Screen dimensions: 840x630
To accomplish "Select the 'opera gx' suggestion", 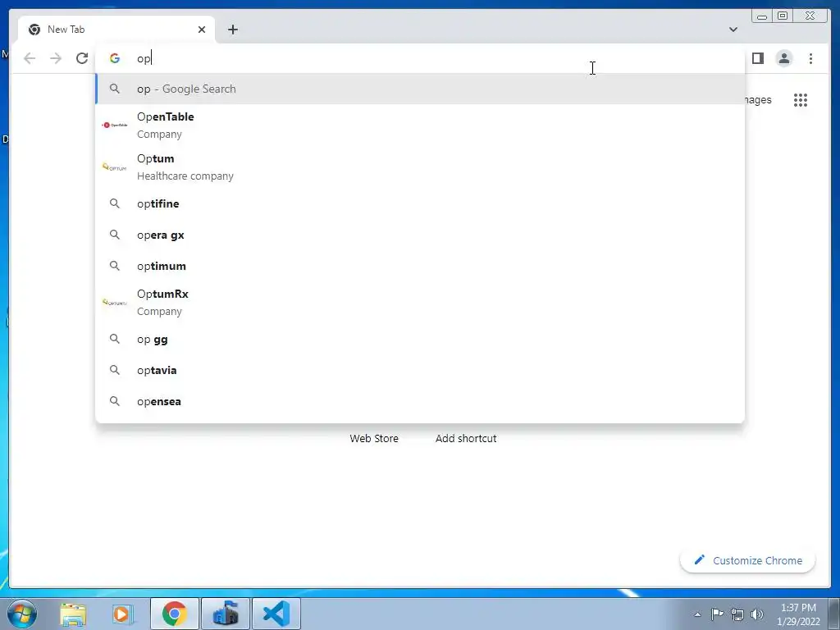I will point(420,235).
